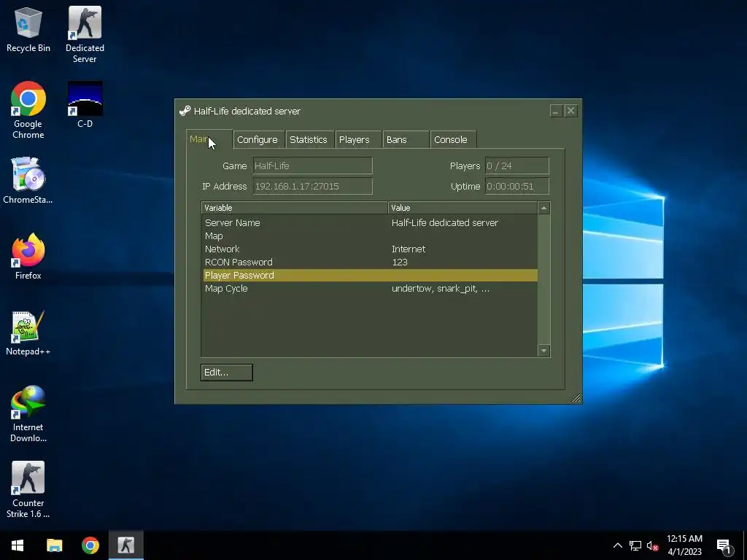Click the Uptime field
The image size is (747, 560).
(x=517, y=186)
